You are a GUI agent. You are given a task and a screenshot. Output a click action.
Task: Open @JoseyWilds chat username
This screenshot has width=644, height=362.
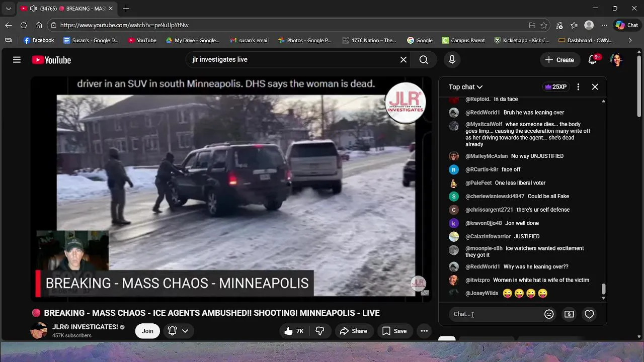(x=482, y=293)
